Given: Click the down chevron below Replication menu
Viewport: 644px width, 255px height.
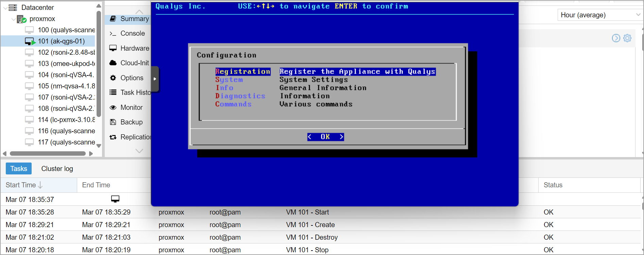Looking at the screenshot, I should pos(139,151).
